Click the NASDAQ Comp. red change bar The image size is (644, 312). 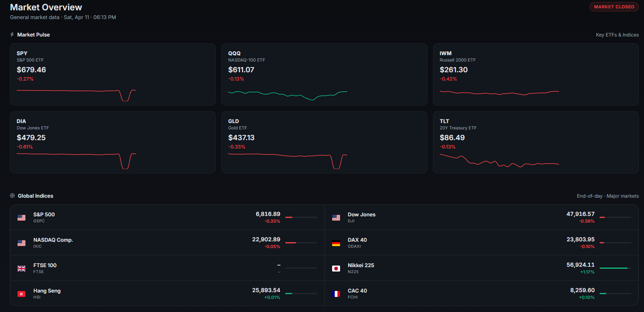coord(291,243)
